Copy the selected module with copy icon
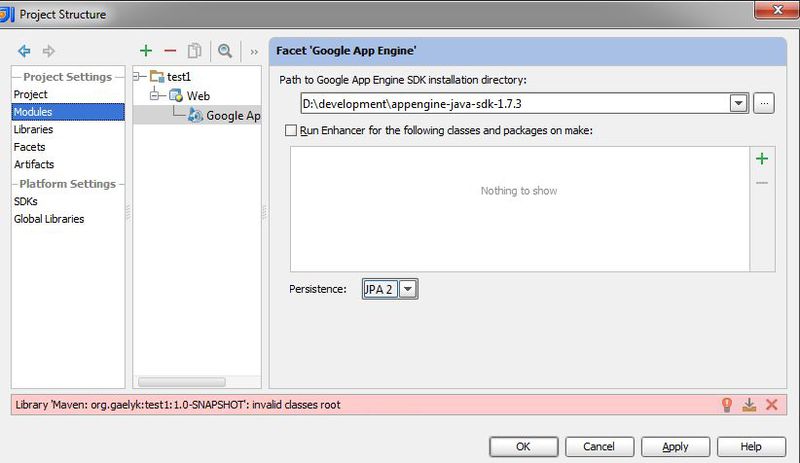 [x=194, y=51]
